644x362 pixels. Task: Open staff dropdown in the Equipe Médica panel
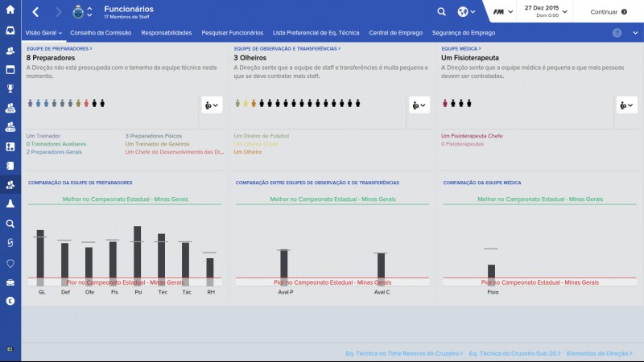point(626,105)
